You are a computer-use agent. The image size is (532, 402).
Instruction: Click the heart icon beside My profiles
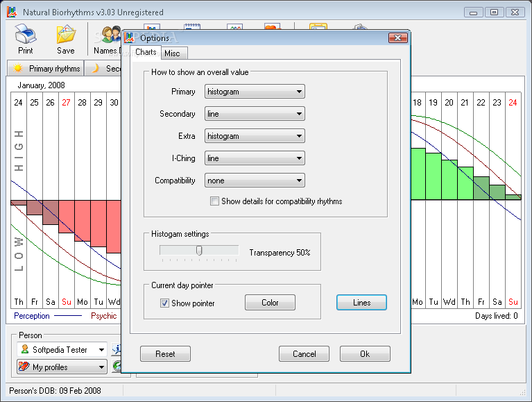(x=24, y=367)
